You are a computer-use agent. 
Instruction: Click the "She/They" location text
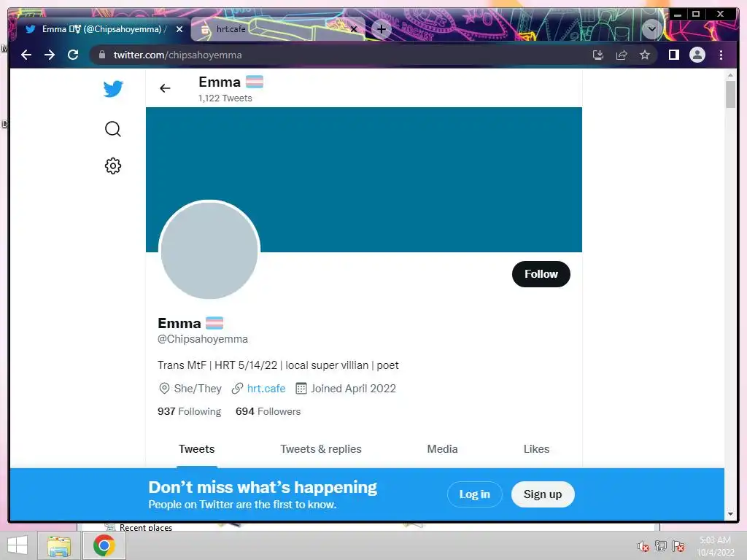198,389
